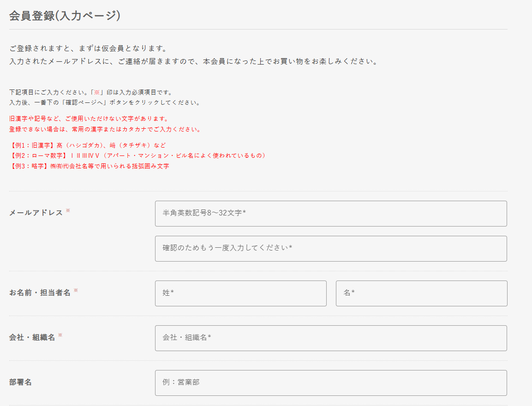Select the 名 (first name) input box
Viewport: 532px width, 406px height.
tap(421, 293)
